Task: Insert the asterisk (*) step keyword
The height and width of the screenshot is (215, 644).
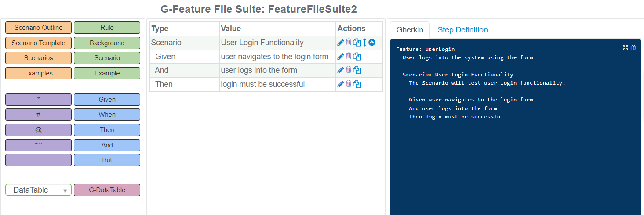Action: (38, 100)
